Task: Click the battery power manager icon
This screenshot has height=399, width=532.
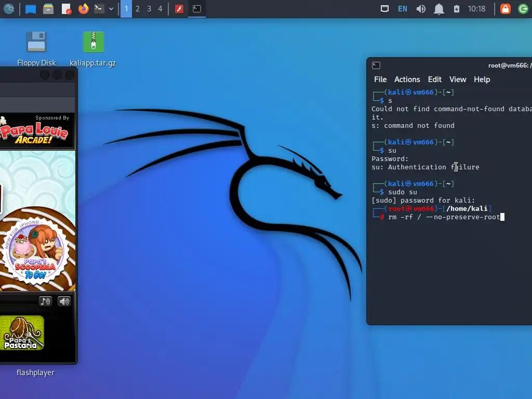Action: (x=457, y=9)
